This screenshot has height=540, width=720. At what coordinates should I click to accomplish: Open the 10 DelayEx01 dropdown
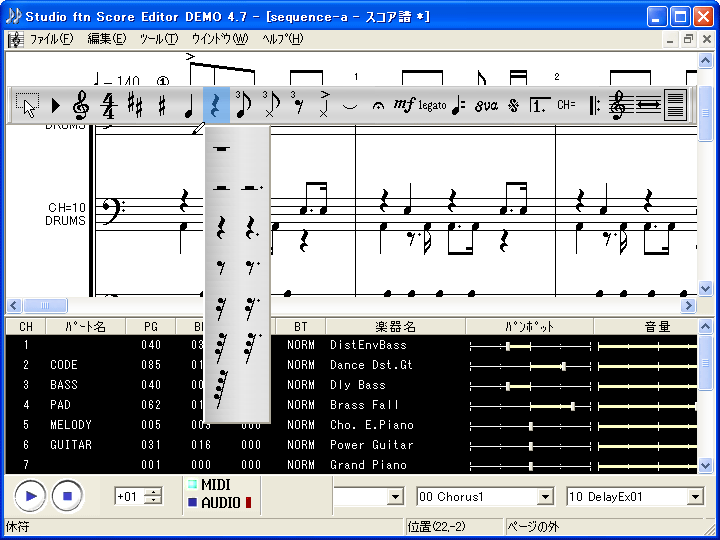tap(695, 496)
